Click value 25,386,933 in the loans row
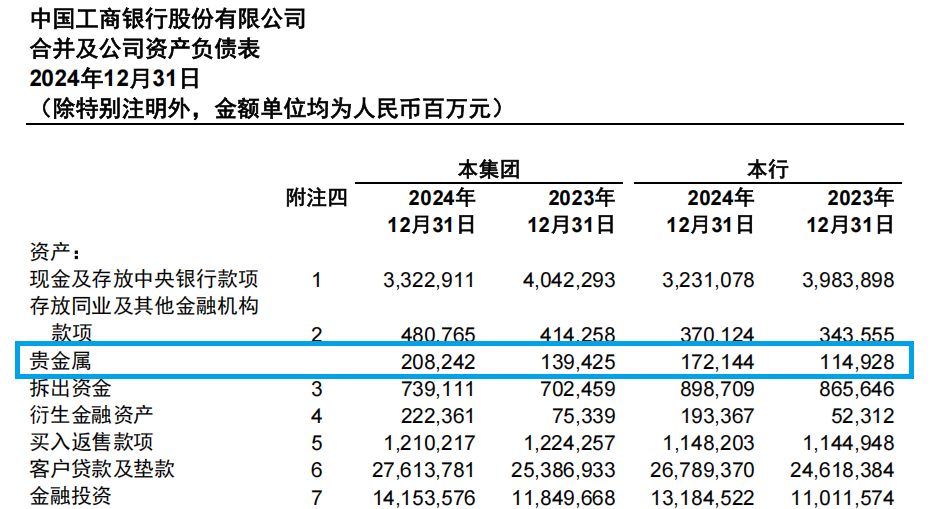This screenshot has height=509, width=938. pyautogui.click(x=563, y=470)
